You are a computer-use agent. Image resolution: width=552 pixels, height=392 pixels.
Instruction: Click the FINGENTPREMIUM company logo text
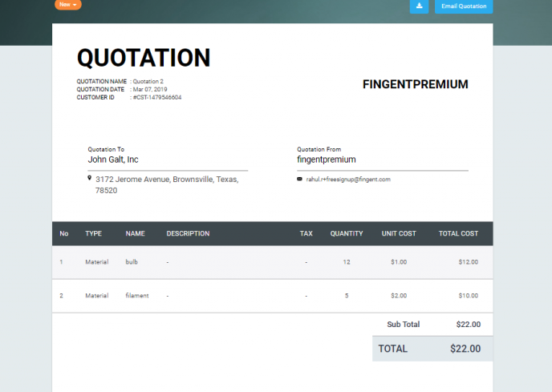pyautogui.click(x=415, y=84)
